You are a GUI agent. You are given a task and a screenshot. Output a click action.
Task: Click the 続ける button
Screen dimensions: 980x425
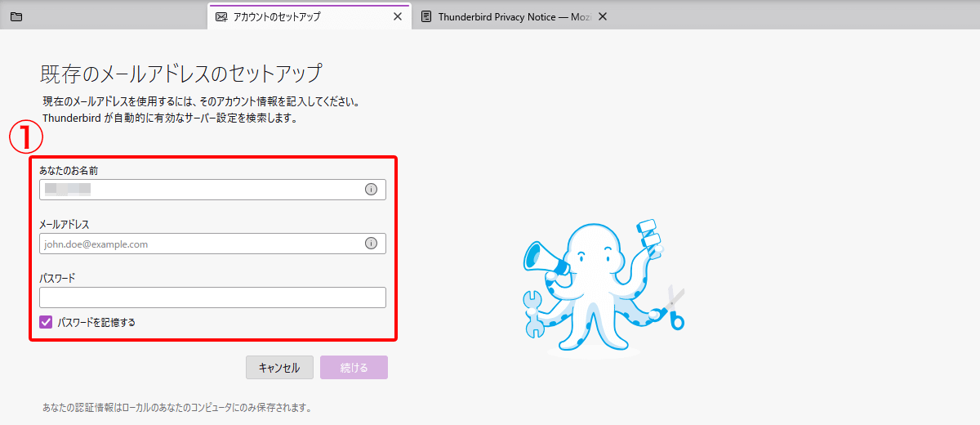[x=354, y=368]
